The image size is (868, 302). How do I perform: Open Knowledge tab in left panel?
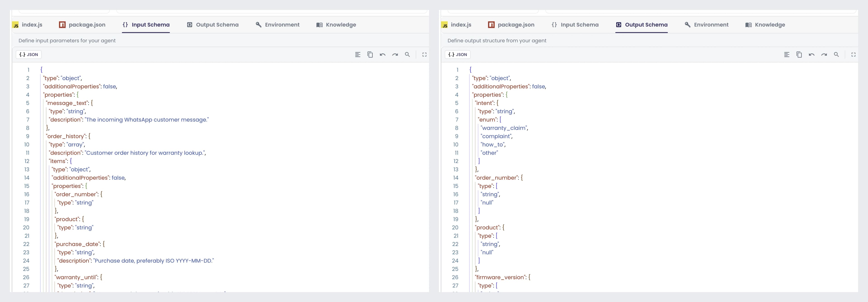coord(336,25)
